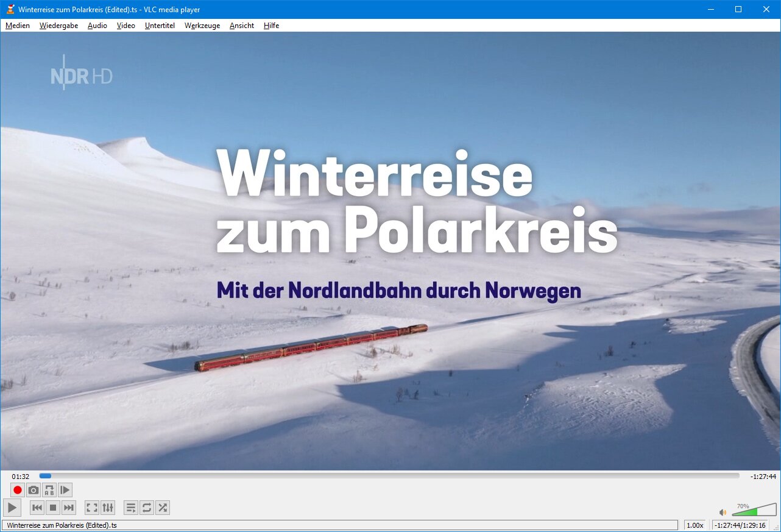The width and height of the screenshot is (781, 532).
Task: Open the Untertitel menu
Action: coord(160,26)
